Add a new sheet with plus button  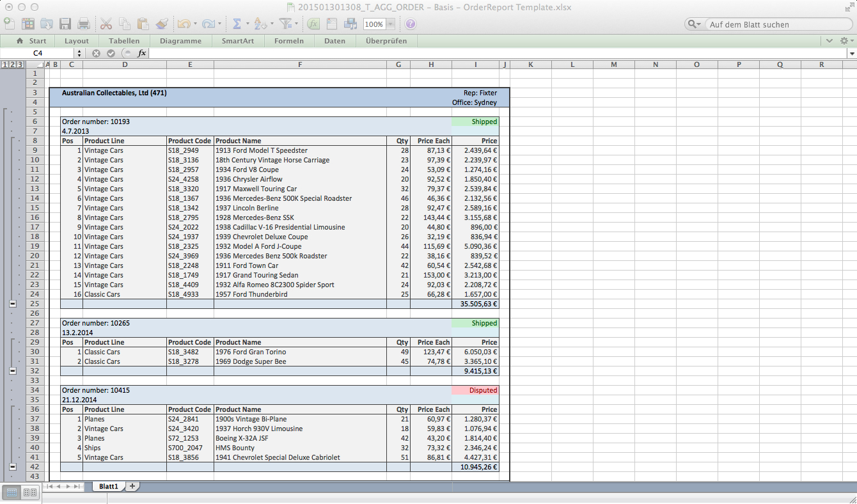(132, 487)
